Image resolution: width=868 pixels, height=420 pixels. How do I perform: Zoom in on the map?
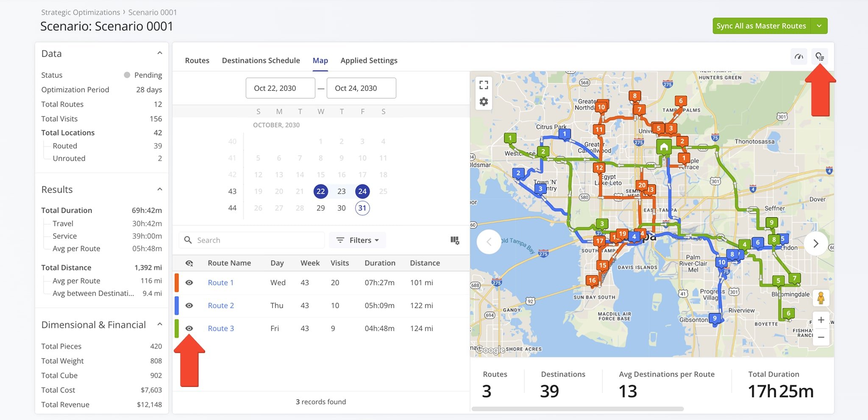pyautogui.click(x=821, y=320)
